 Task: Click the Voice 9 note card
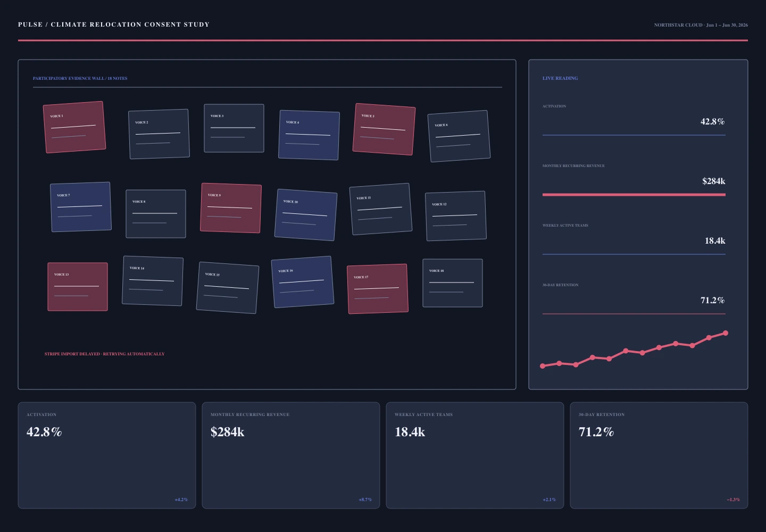[x=231, y=208]
